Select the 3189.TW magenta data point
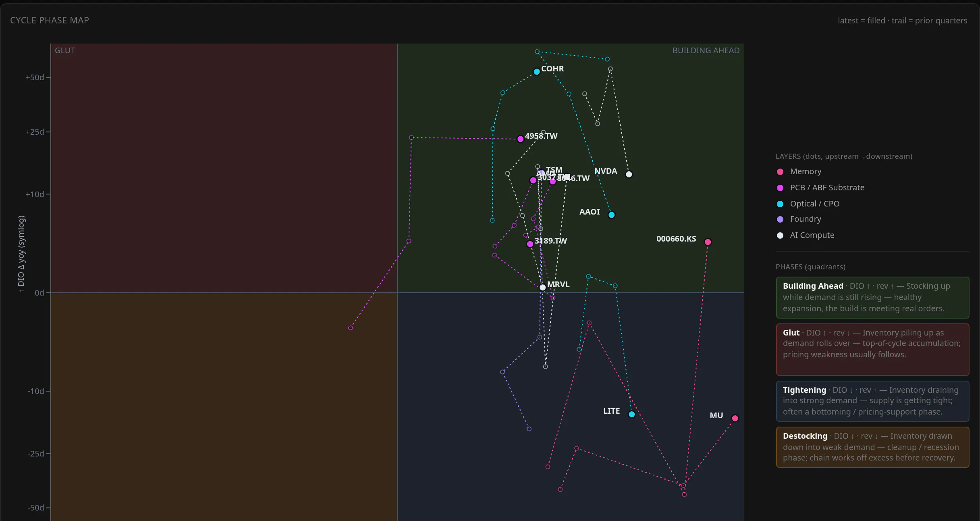This screenshot has width=980, height=521. coord(530,244)
